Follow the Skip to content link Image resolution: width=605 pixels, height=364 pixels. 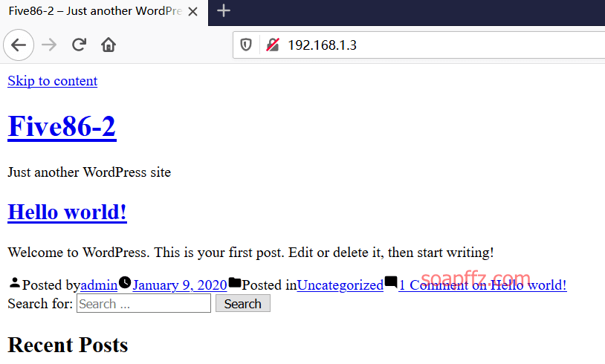tap(53, 81)
